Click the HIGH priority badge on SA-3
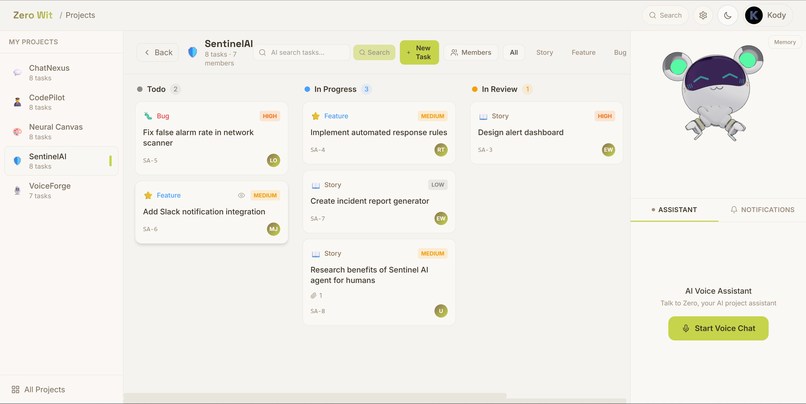 coord(604,116)
